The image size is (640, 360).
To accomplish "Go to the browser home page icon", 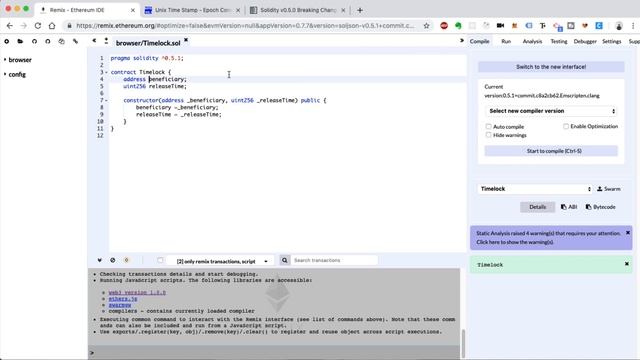I will [52, 26].
